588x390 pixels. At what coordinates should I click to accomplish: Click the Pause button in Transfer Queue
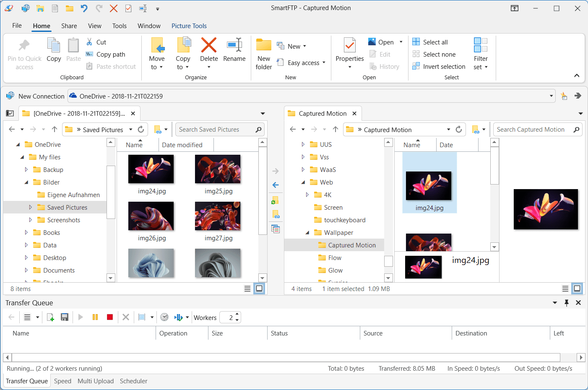95,317
